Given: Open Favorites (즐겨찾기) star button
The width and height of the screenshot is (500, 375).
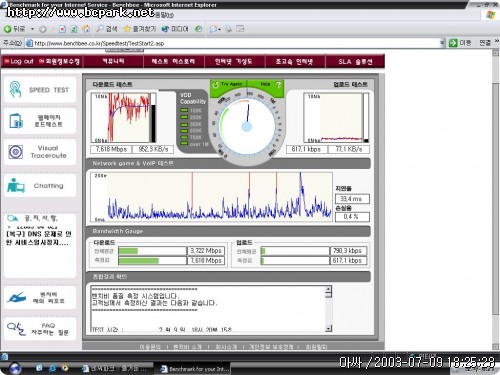Looking at the screenshot, I should pos(139,29).
